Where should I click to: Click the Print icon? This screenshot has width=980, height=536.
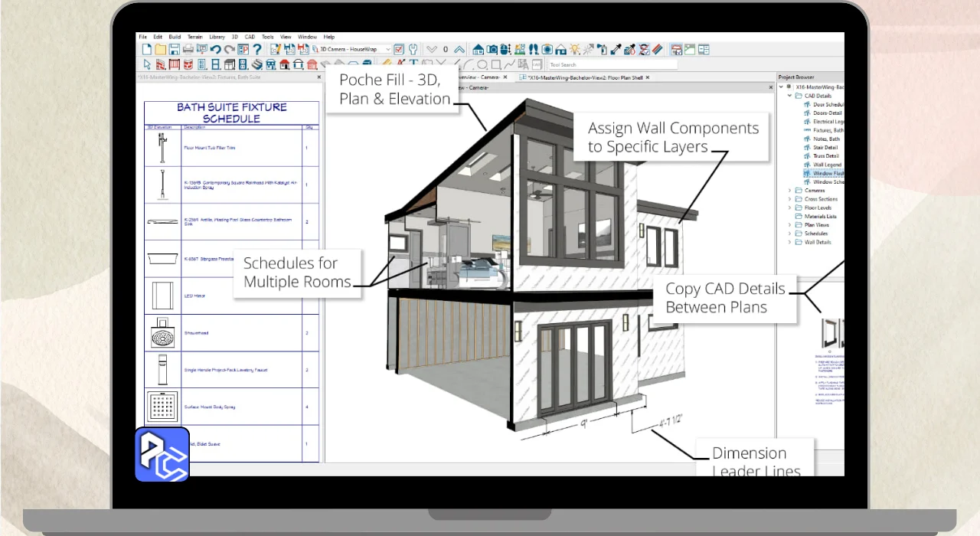[x=188, y=49]
